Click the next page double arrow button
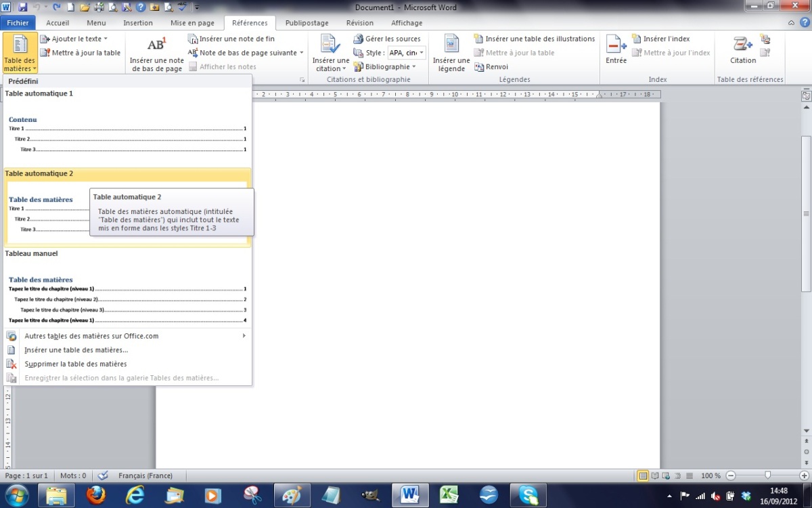Screen dimensions: 812x508 [x=806, y=461]
